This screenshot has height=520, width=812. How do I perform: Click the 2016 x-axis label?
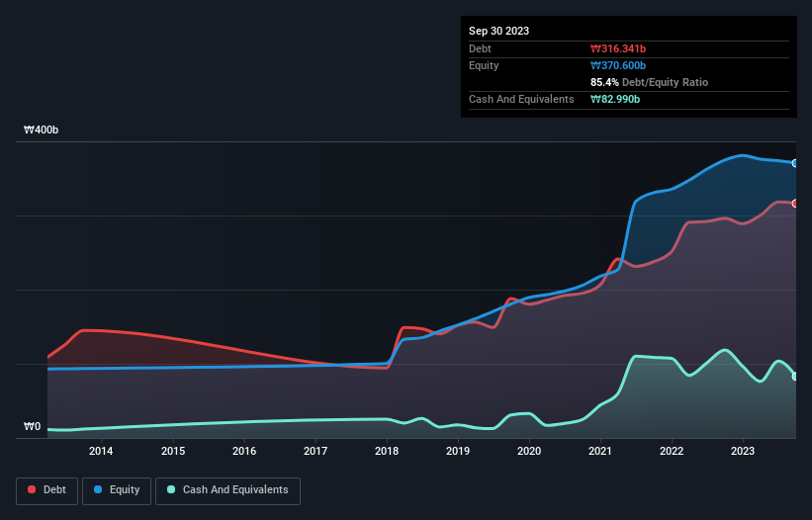(244, 451)
